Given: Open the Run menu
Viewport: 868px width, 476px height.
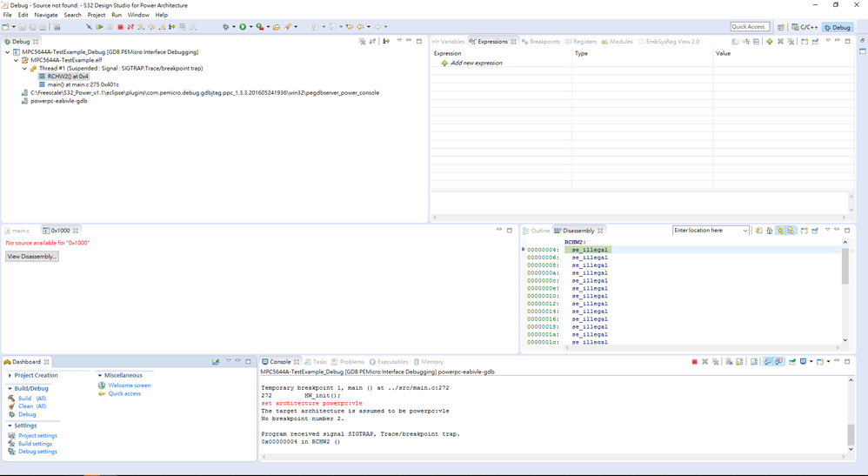Looking at the screenshot, I should [x=117, y=15].
